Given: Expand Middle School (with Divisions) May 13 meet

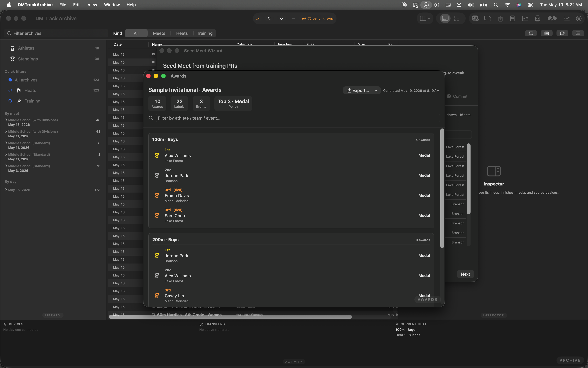Looking at the screenshot, I should (6, 120).
